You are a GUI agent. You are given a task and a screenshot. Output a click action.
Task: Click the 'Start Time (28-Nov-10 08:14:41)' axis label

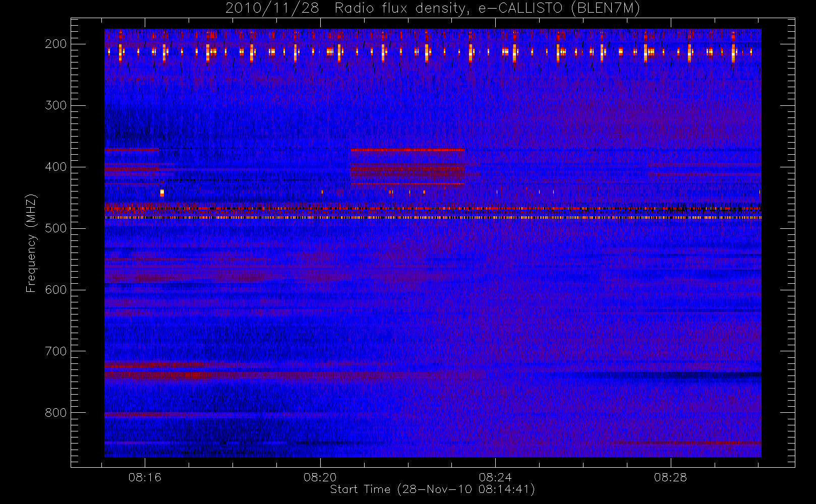432,489
